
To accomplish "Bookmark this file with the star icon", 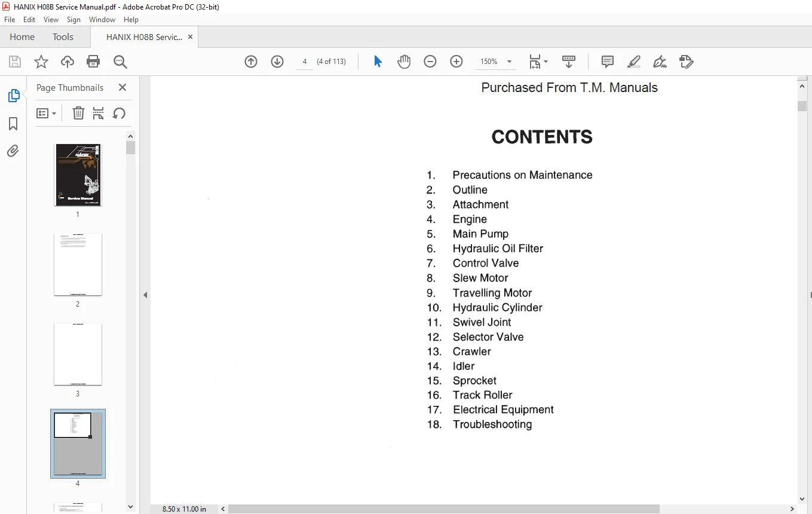I will click(x=41, y=62).
